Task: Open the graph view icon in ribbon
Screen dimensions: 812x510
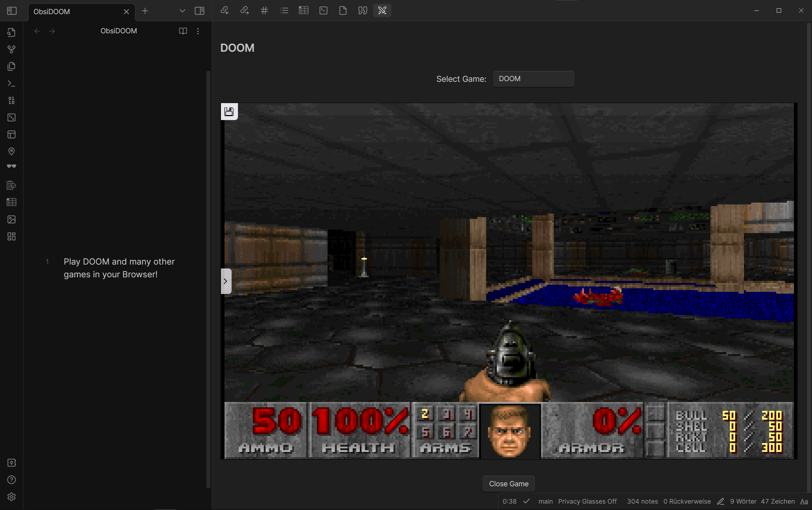Action: click(11, 50)
